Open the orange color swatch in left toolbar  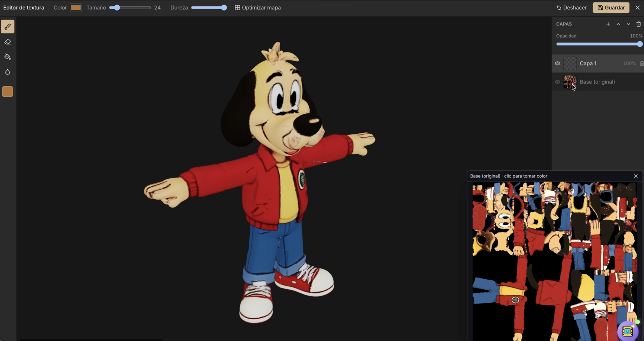click(x=7, y=92)
